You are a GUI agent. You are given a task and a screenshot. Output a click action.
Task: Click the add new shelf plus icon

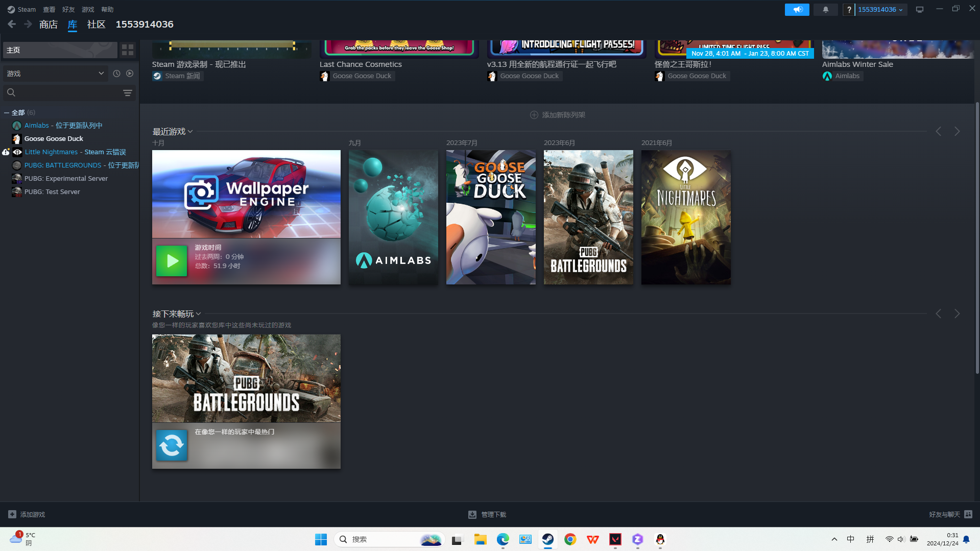[534, 115]
